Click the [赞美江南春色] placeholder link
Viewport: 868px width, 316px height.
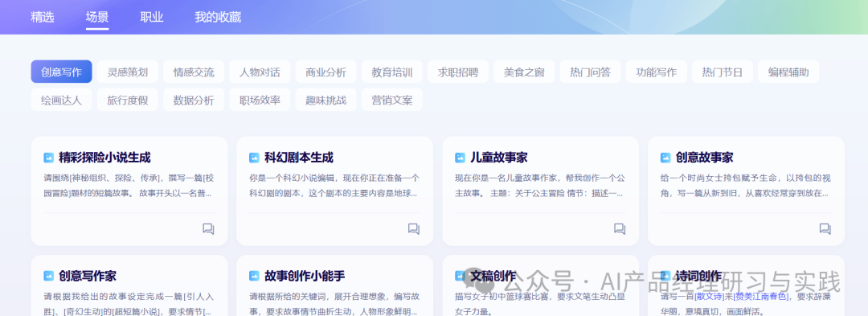[760, 296]
